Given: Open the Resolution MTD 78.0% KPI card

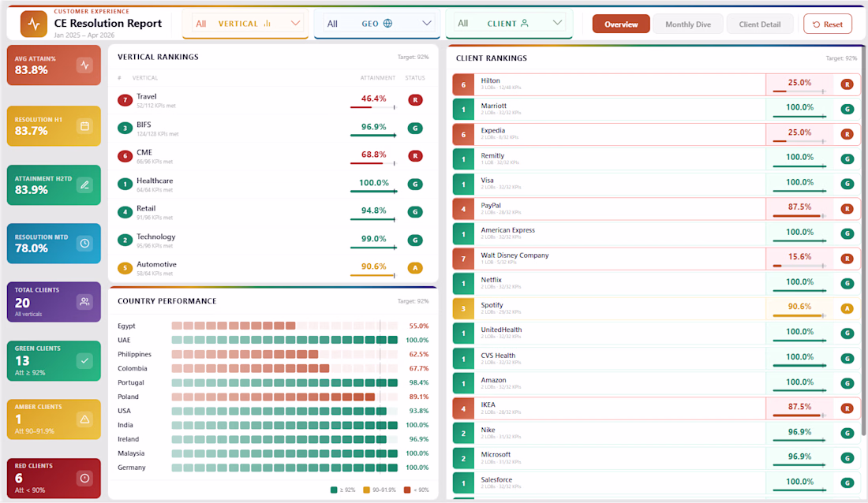Looking at the screenshot, I should pos(54,244).
